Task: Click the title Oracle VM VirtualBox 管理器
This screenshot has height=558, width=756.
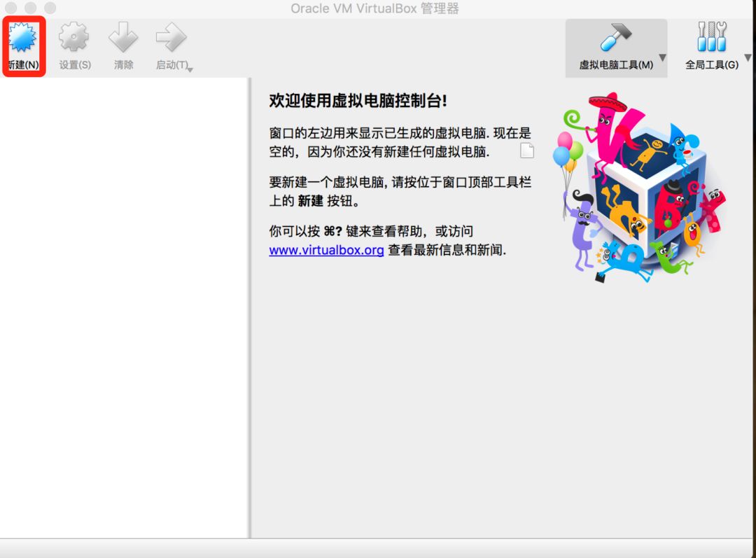Action: tap(374, 8)
